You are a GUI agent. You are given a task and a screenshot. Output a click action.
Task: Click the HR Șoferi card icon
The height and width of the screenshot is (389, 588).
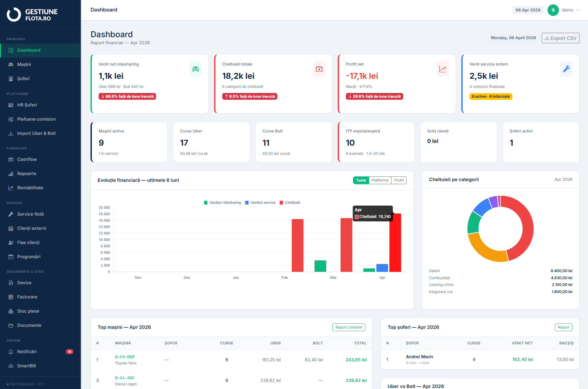11,105
